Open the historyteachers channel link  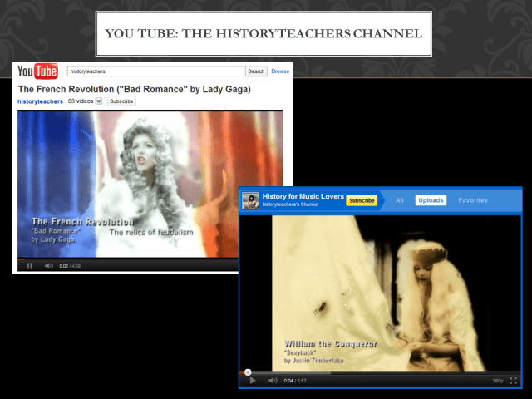(x=40, y=101)
